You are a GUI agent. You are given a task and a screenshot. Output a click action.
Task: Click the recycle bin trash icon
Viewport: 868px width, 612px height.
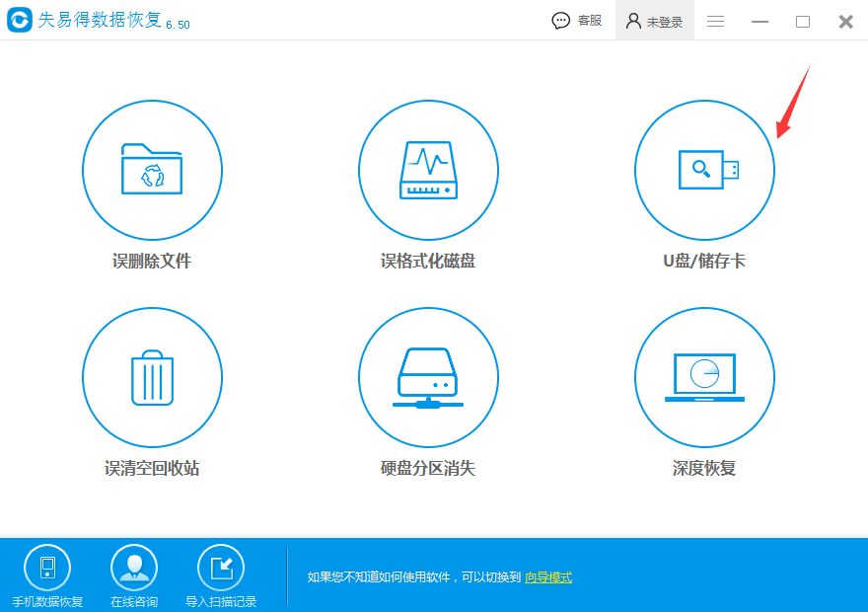coord(152,375)
